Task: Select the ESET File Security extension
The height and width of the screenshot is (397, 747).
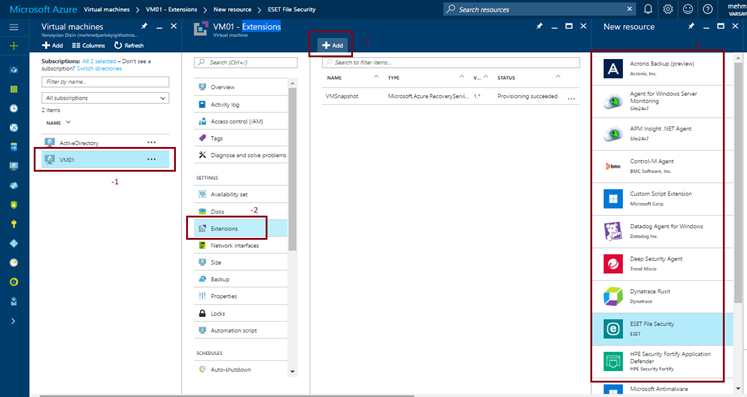Action: [662, 329]
